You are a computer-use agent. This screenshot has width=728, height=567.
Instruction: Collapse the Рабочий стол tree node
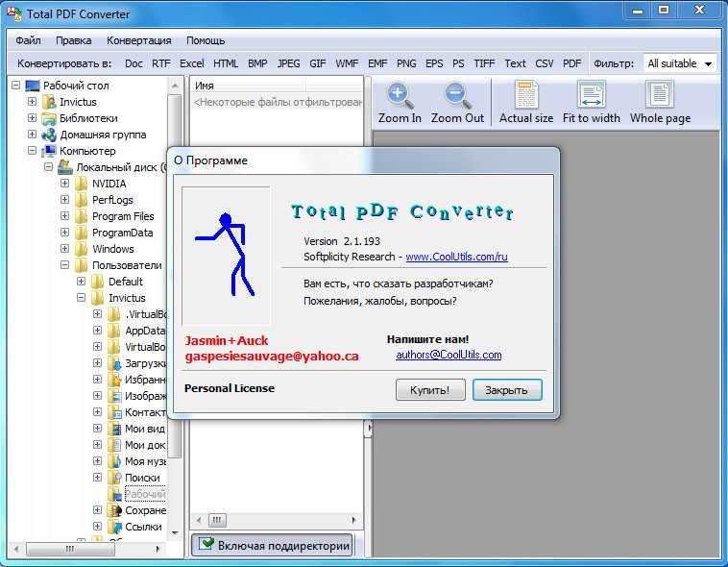[x=15, y=86]
